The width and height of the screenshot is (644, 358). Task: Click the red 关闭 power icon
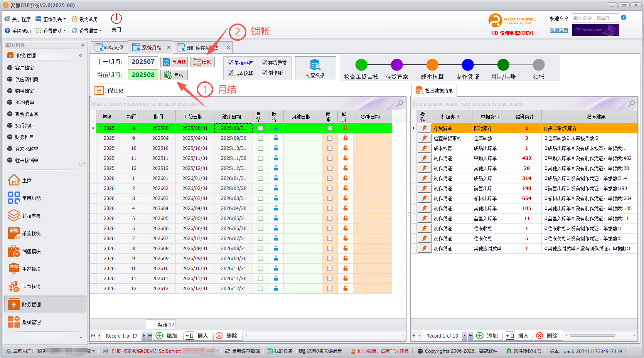116,18
